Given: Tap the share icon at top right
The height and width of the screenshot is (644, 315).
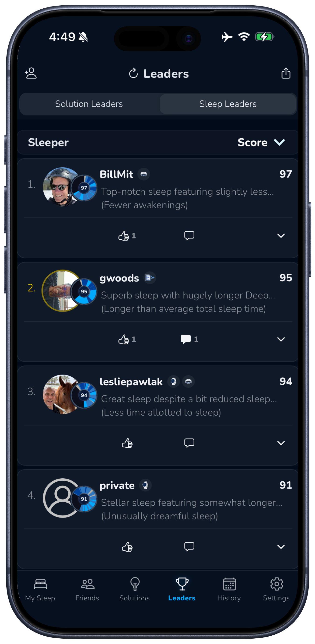Looking at the screenshot, I should tap(286, 73).
